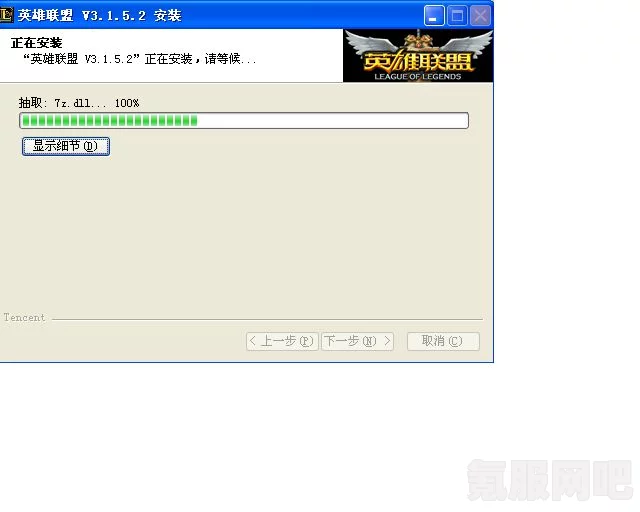Image resolution: width=640 pixels, height=512 pixels.
Task: Click the “英雄联盟 V3.1.5.2” 正在安装，请等候 text
Action: [x=140, y=59]
